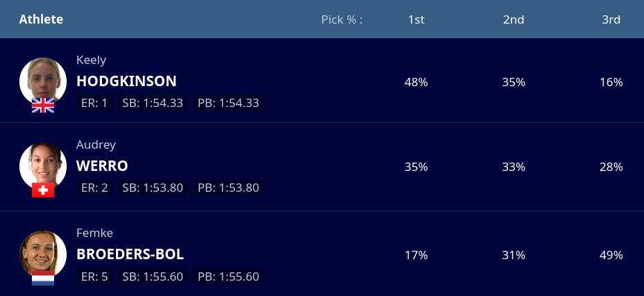Click Werro's 33% second-place pick

coord(514,167)
